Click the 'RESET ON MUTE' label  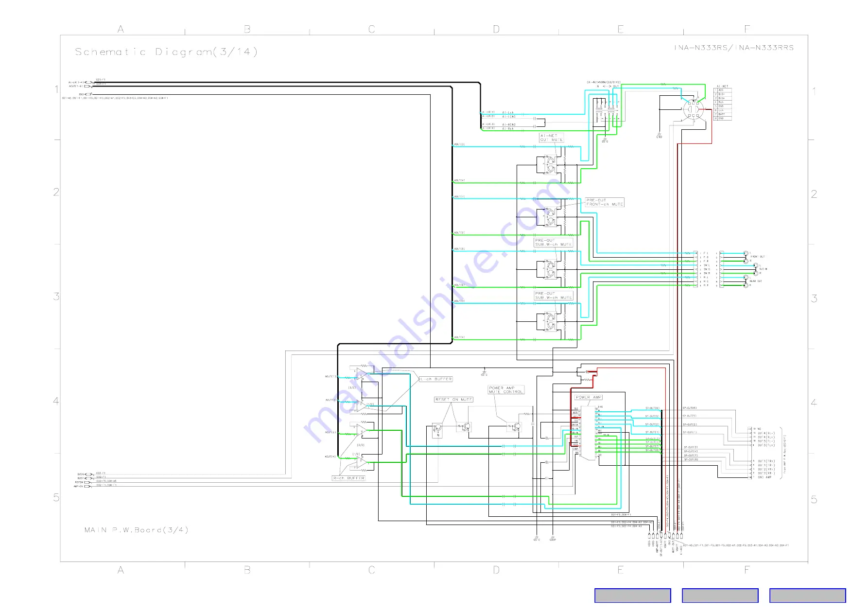click(453, 399)
